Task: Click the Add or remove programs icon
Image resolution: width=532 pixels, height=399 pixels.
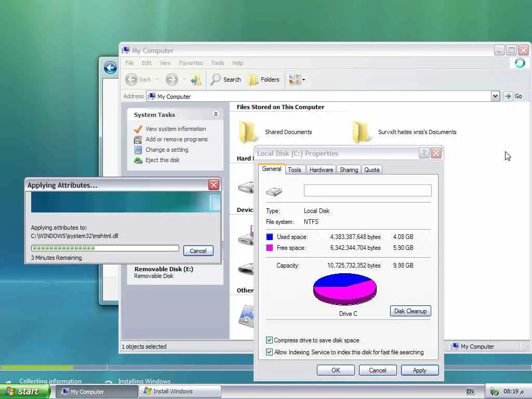Action: (138, 140)
